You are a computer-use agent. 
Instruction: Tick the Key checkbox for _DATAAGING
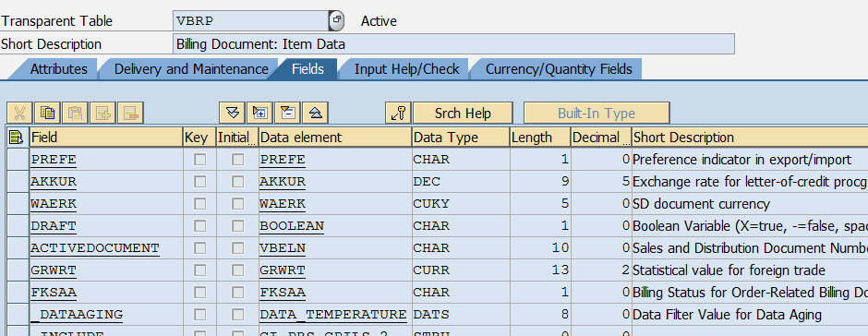click(x=199, y=315)
